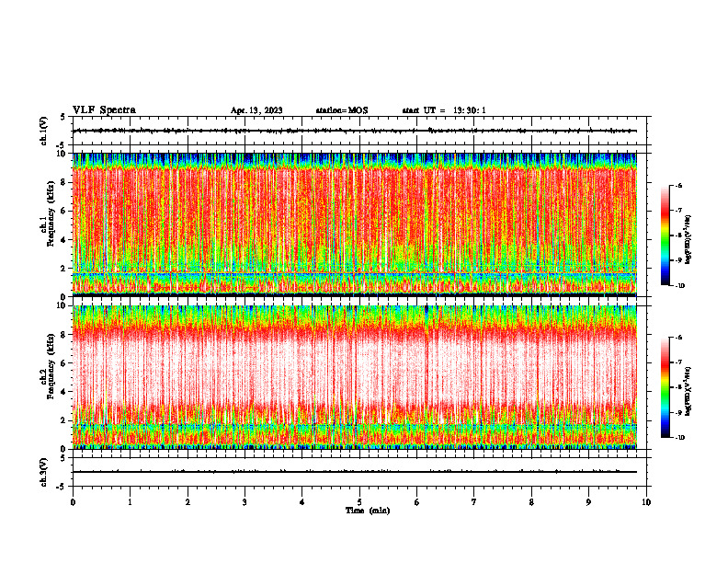728x563 pixels.
Task: Click the ch.1 voltage waveform trace
Action: [355, 131]
